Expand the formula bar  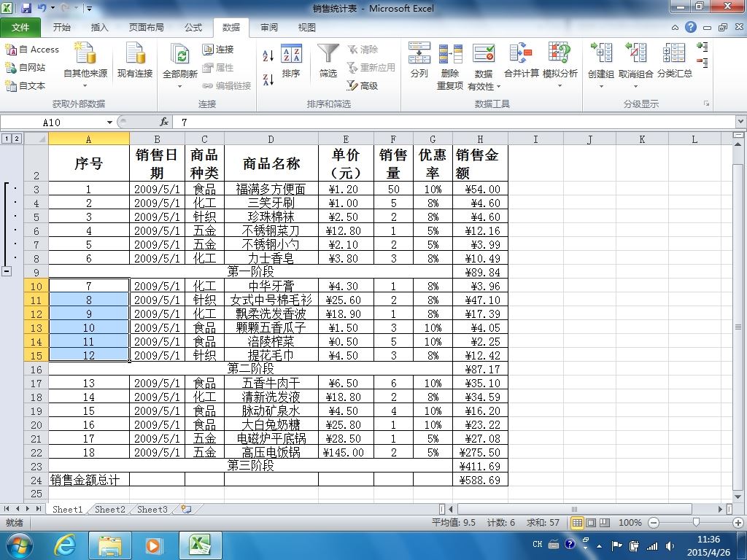coord(741,122)
